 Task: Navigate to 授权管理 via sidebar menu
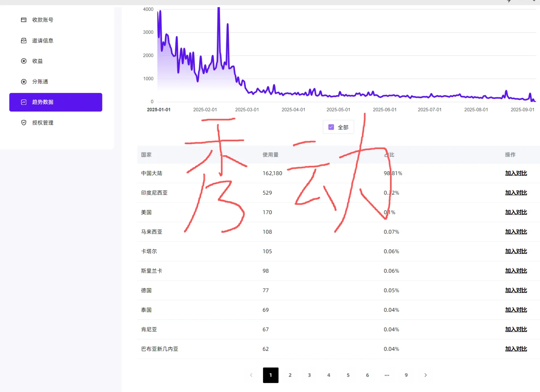42,122
